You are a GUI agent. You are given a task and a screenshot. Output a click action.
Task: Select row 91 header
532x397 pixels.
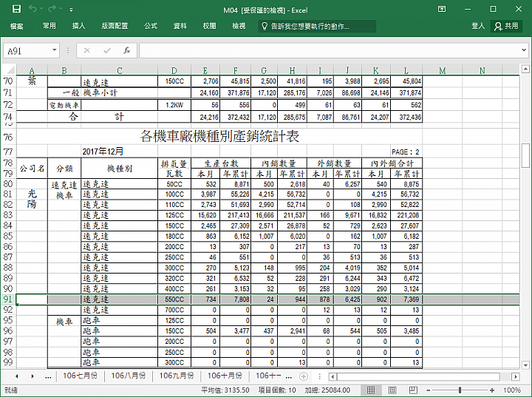[8, 299]
